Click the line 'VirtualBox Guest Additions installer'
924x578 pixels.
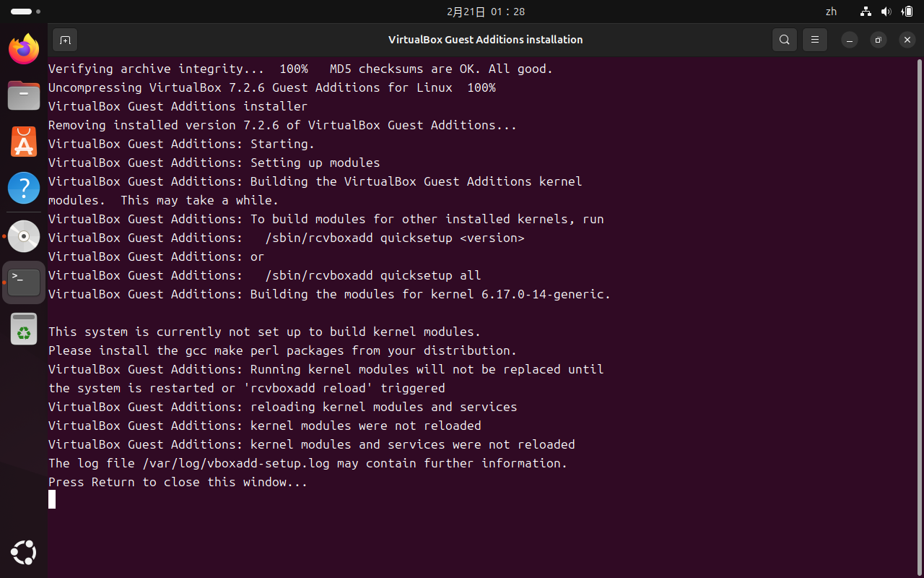click(x=178, y=107)
